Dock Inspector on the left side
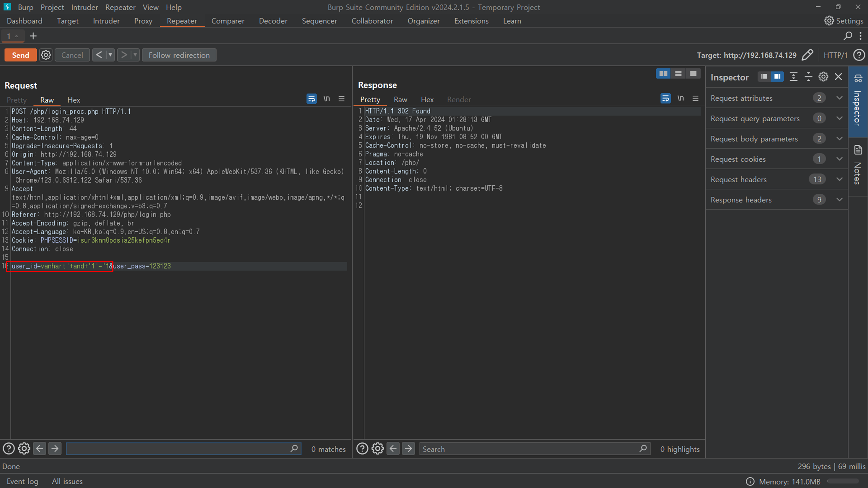Image resolution: width=868 pixels, height=488 pixels. (764, 77)
